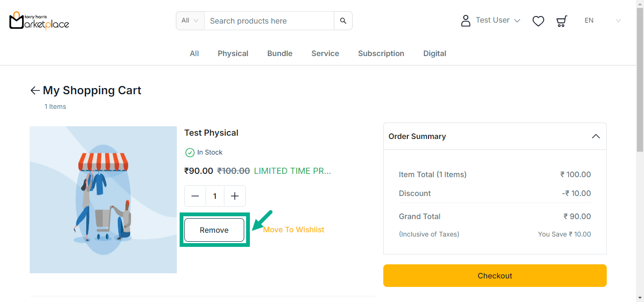Focus the Search products input field
Image resolution: width=644 pixels, height=302 pixels.
pyautogui.click(x=269, y=21)
